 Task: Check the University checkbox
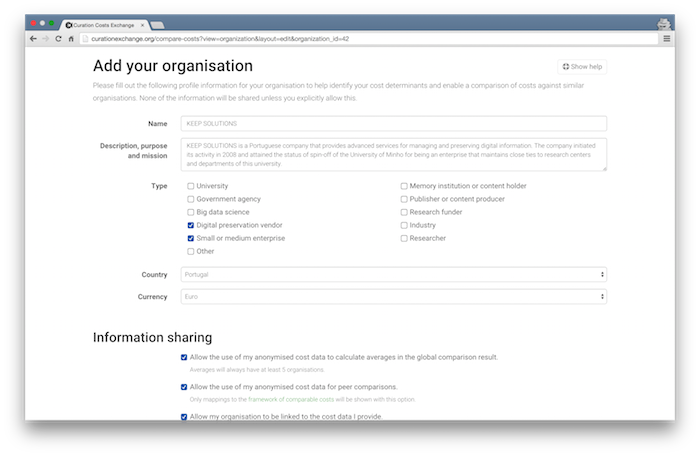point(191,186)
